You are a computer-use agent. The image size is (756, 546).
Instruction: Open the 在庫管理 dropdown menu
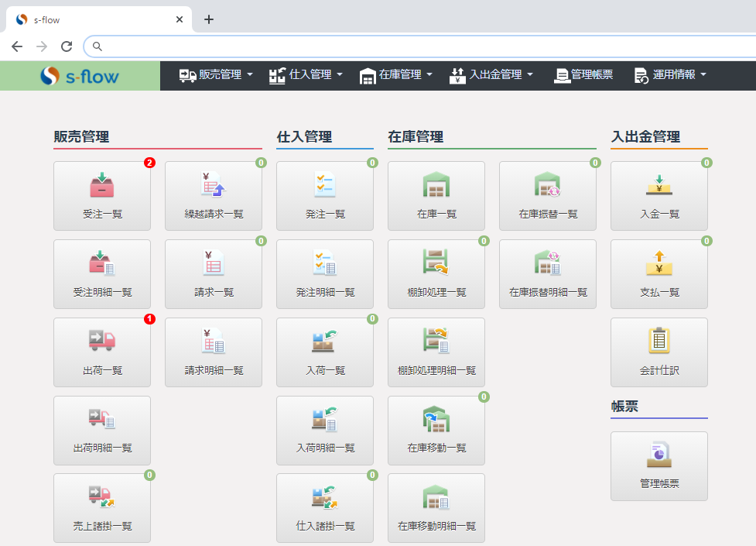(395, 75)
